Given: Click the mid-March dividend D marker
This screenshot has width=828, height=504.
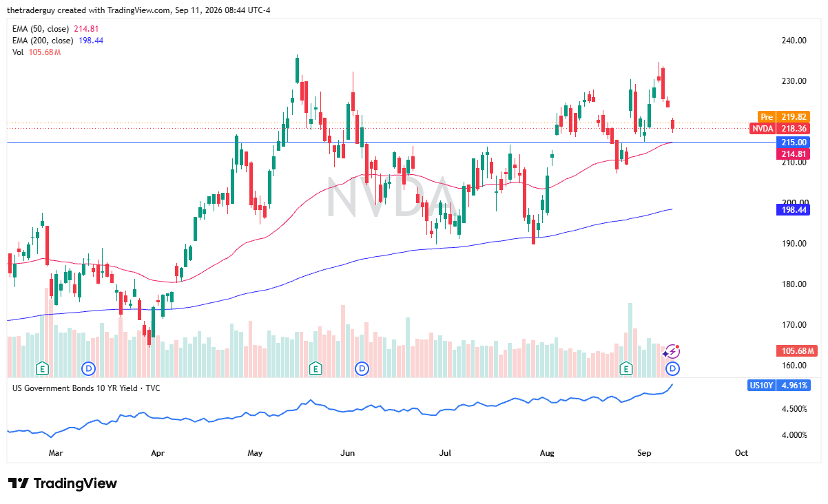Looking at the screenshot, I should click(x=88, y=368).
